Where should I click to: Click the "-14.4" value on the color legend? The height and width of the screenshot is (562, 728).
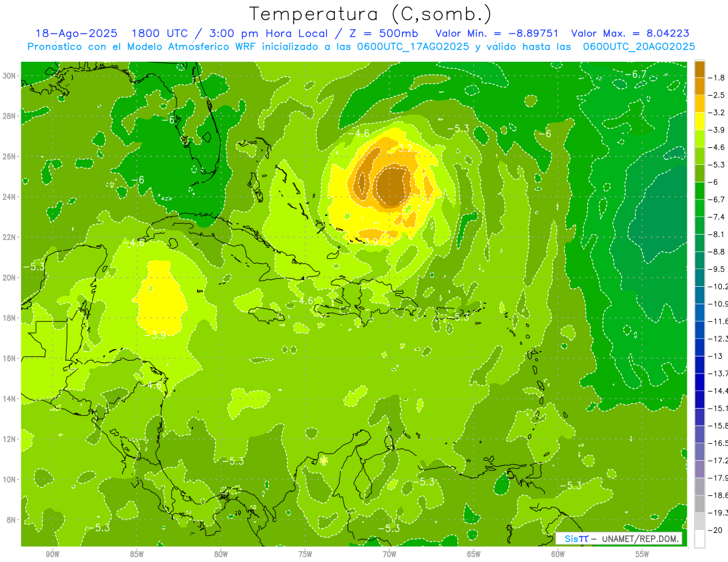tap(718, 390)
